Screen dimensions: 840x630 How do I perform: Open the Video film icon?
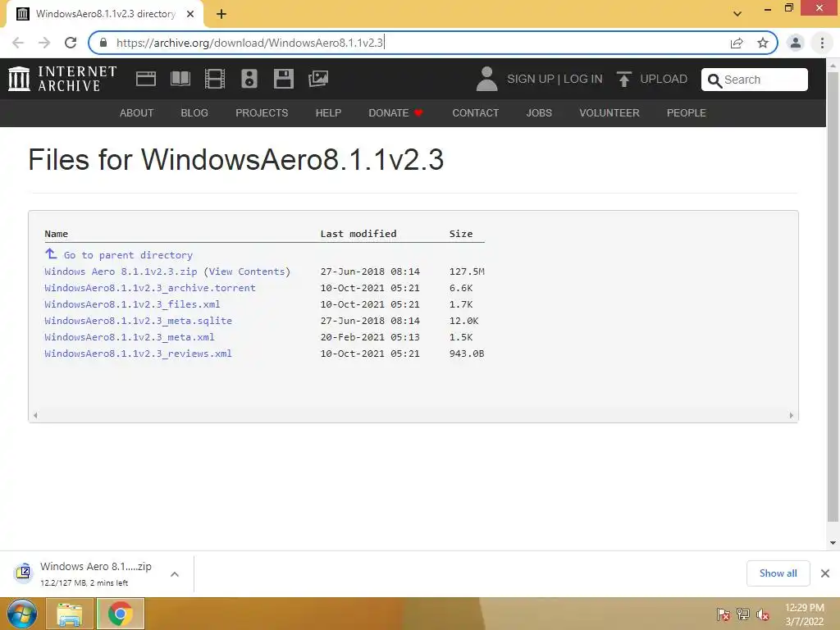point(215,79)
